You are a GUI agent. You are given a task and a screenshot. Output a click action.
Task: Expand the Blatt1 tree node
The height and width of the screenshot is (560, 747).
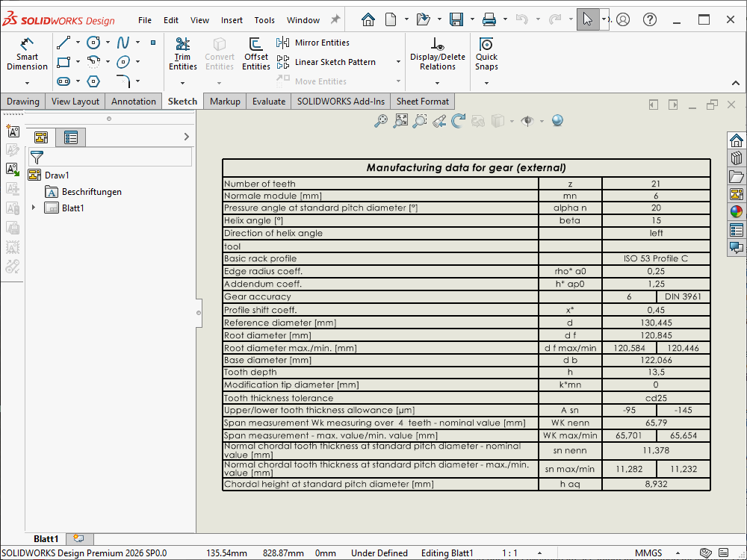coord(33,208)
